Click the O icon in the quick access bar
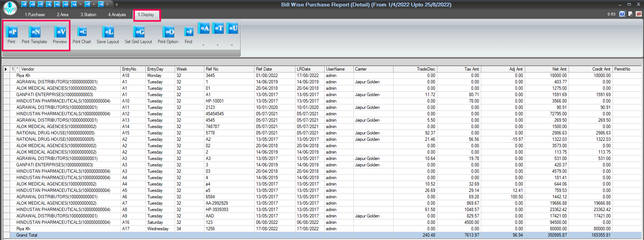This screenshot has height=240, width=644. 66,4
